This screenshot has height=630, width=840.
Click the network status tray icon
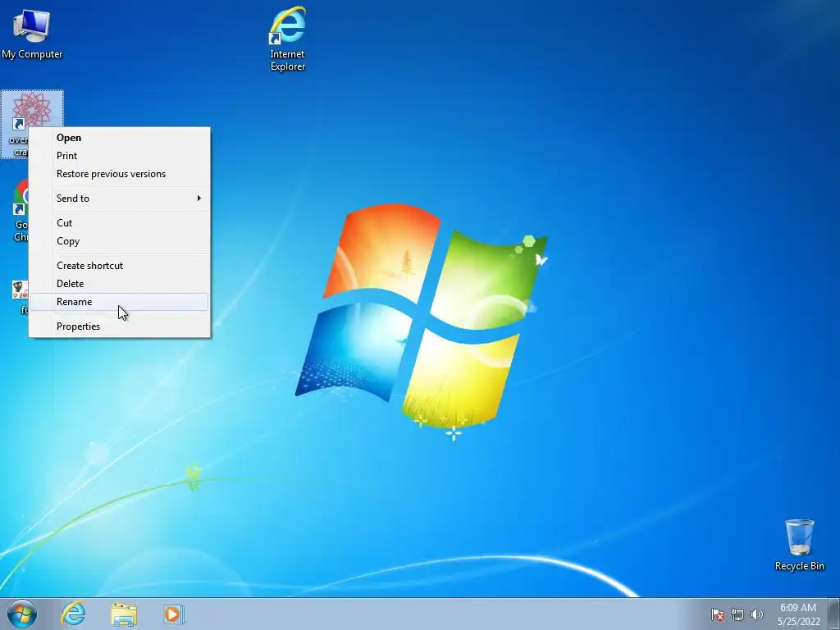[x=737, y=614]
